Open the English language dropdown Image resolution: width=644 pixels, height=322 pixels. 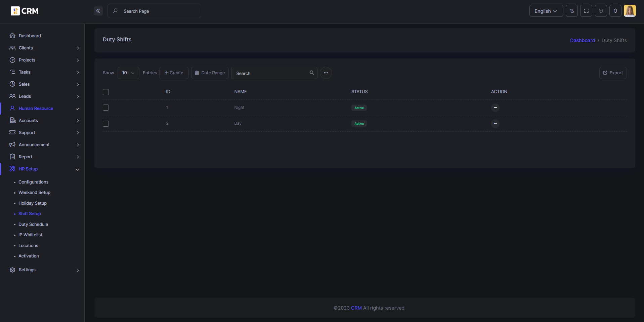pyautogui.click(x=546, y=11)
